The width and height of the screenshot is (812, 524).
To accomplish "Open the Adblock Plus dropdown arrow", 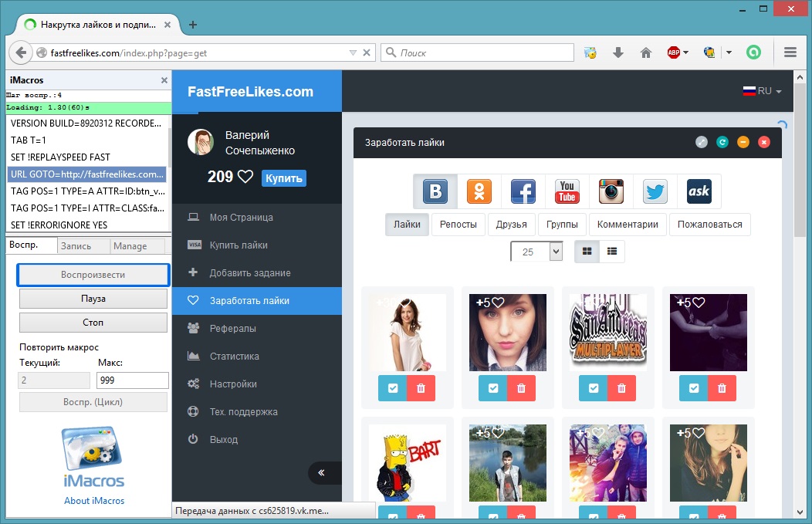I will click(x=685, y=52).
